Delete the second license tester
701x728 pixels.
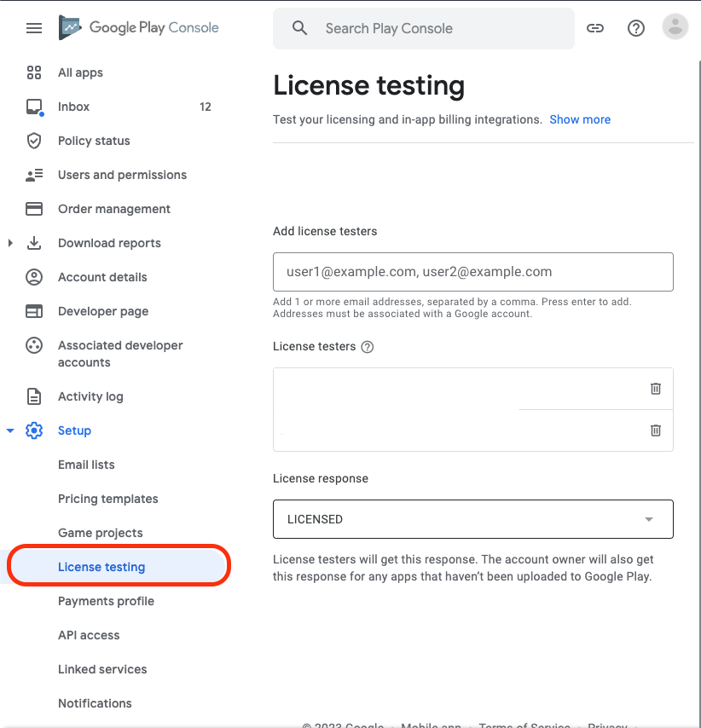coord(656,430)
